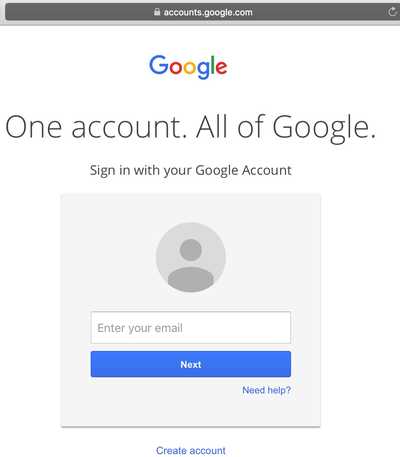Open the Need help? link
Viewport: 400px width, 457px height.
(x=266, y=390)
